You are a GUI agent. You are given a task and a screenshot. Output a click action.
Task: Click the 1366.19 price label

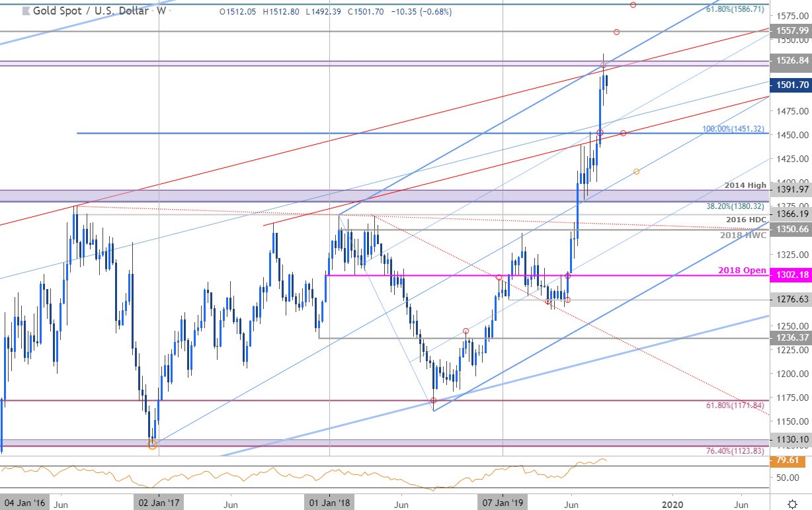tap(792, 214)
